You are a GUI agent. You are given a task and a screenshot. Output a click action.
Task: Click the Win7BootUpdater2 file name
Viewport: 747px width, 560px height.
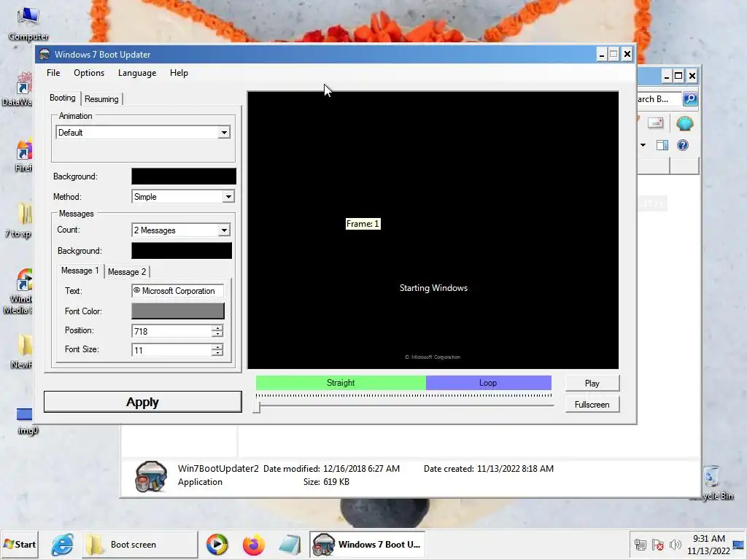[x=218, y=469]
